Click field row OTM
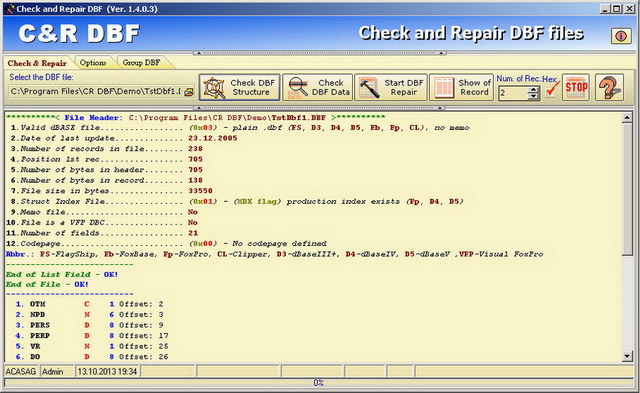This screenshot has width=640, height=393. point(89,304)
